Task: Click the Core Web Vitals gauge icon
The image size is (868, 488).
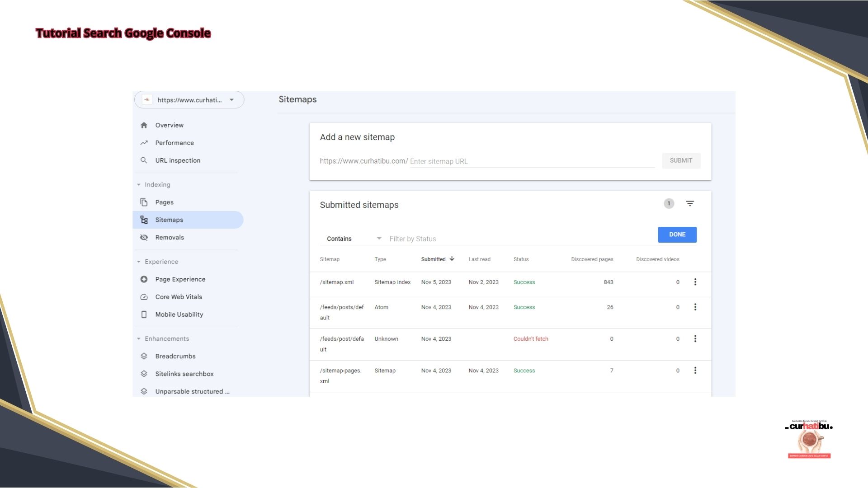Action: point(144,297)
